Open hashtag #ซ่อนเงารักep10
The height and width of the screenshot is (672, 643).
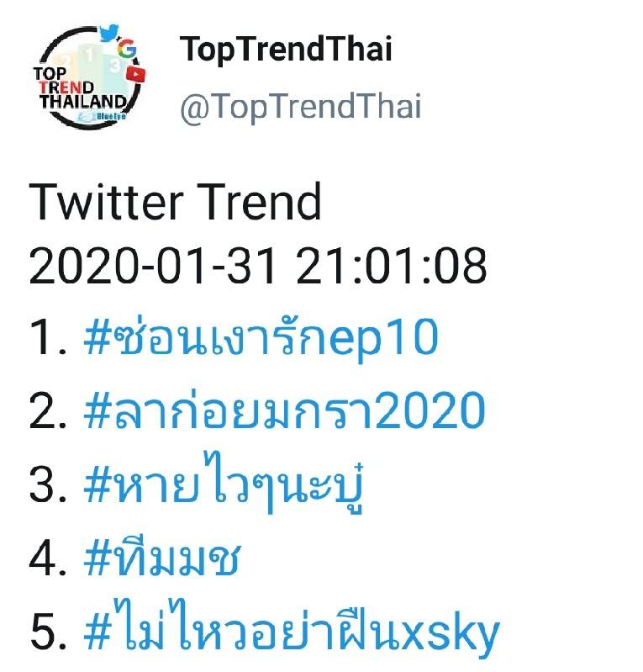point(261,340)
